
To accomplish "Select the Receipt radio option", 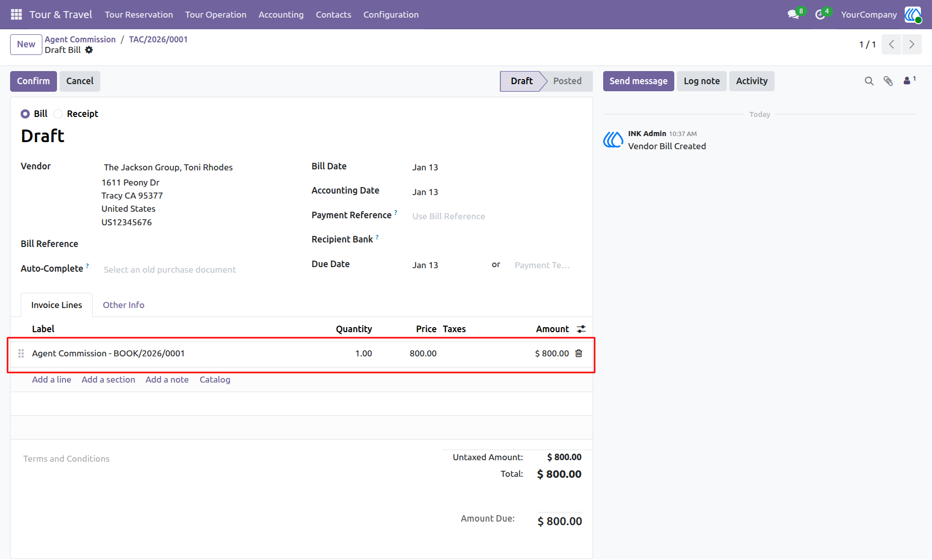I will [59, 114].
